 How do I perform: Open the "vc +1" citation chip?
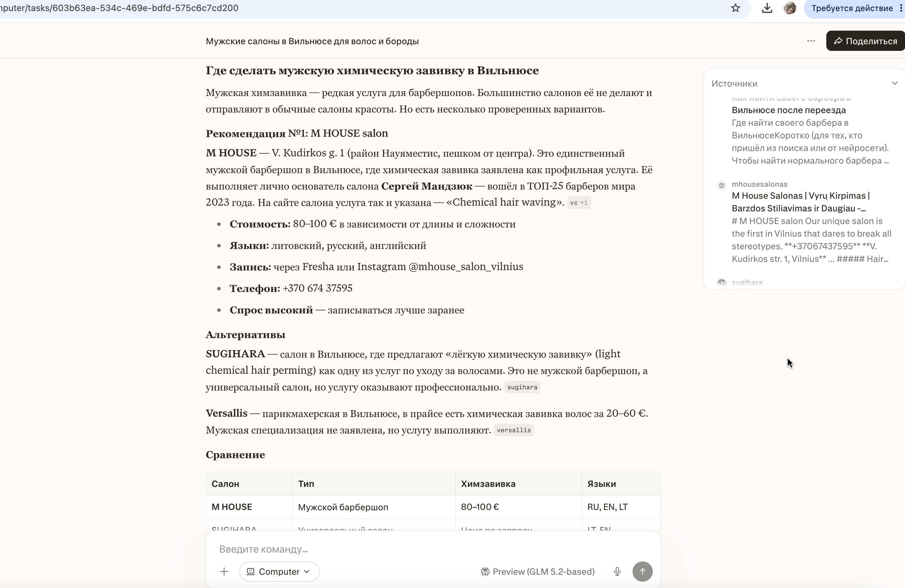coord(579,203)
